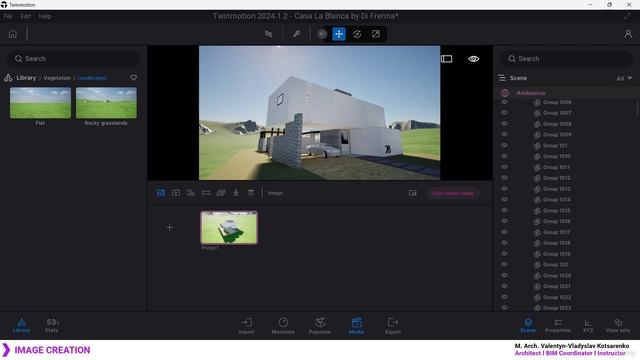This screenshot has height=360, width=640.
Task: Toggle visibility of Group 1008
Action: coord(504,124)
